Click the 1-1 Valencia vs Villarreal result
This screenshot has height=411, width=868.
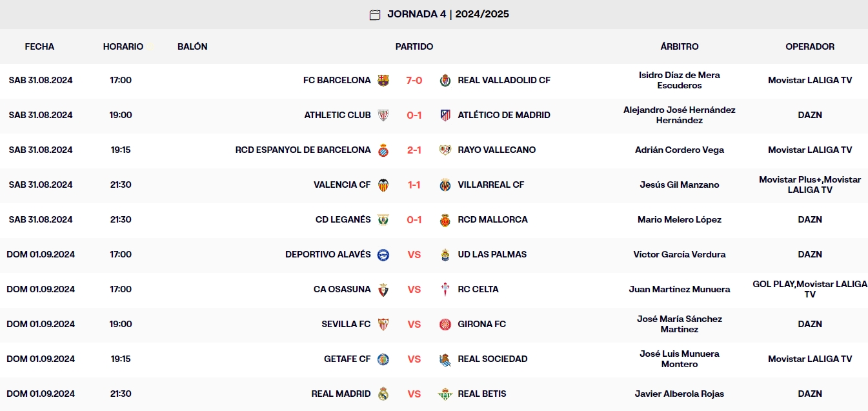(416, 185)
